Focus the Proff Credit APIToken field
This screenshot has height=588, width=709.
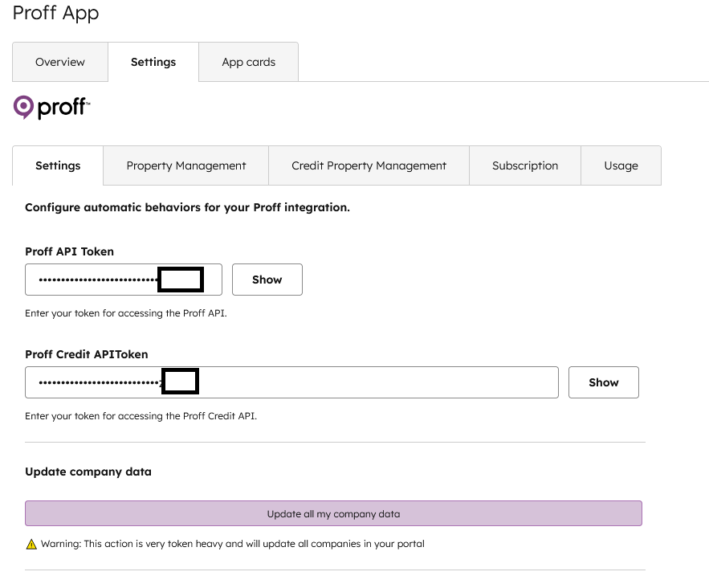coord(291,382)
